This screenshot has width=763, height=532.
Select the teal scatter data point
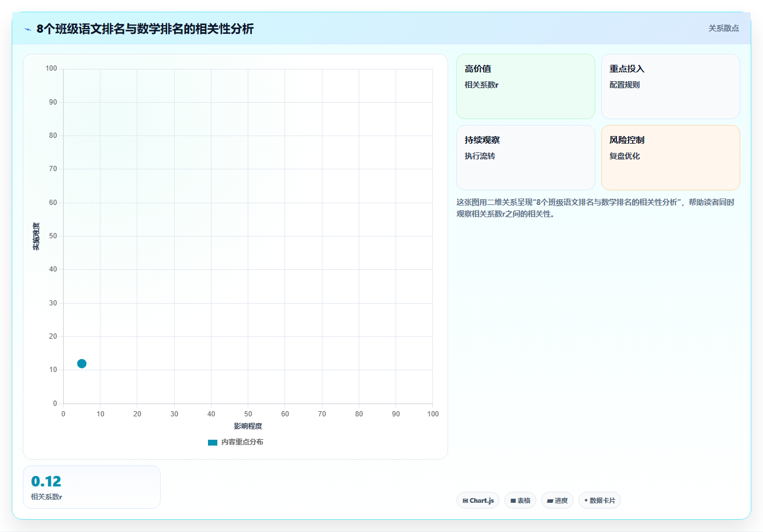(82, 363)
